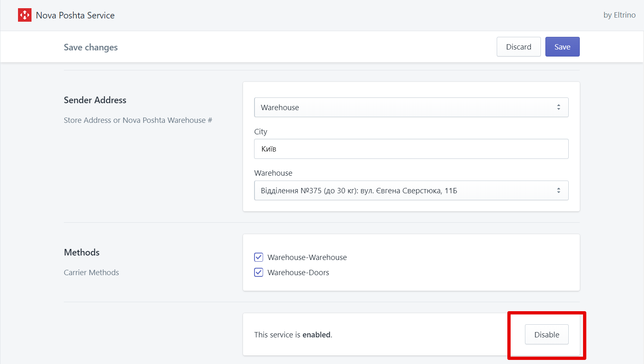
Task: Open the by Eltrino link
Action: (x=619, y=15)
